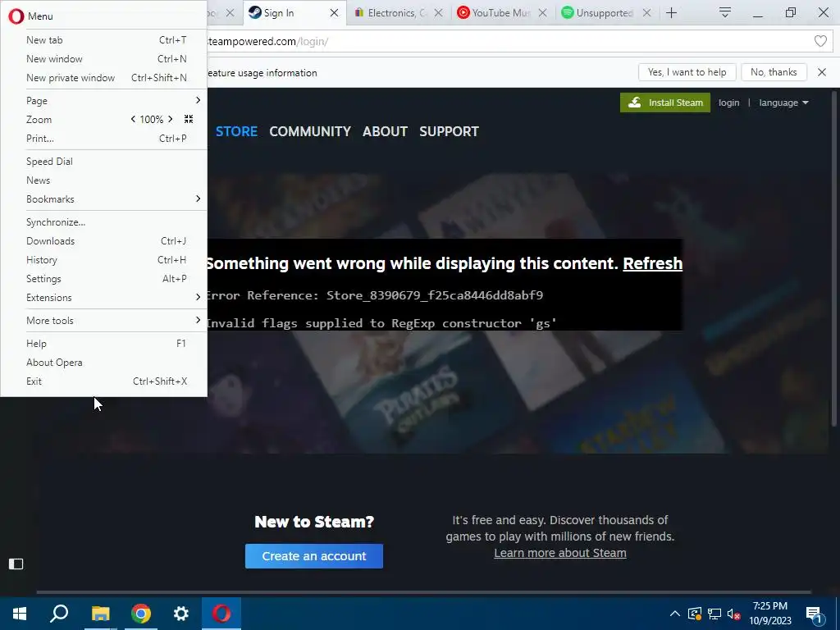Close the Unsupported Spotify tab
This screenshot has width=840, height=630.
[x=646, y=13]
